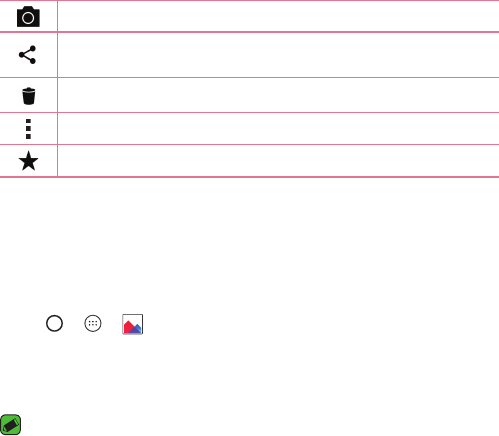This screenshot has height=436, width=499.
Task: Share the item via connected-dots symbol
Action: 27,55
